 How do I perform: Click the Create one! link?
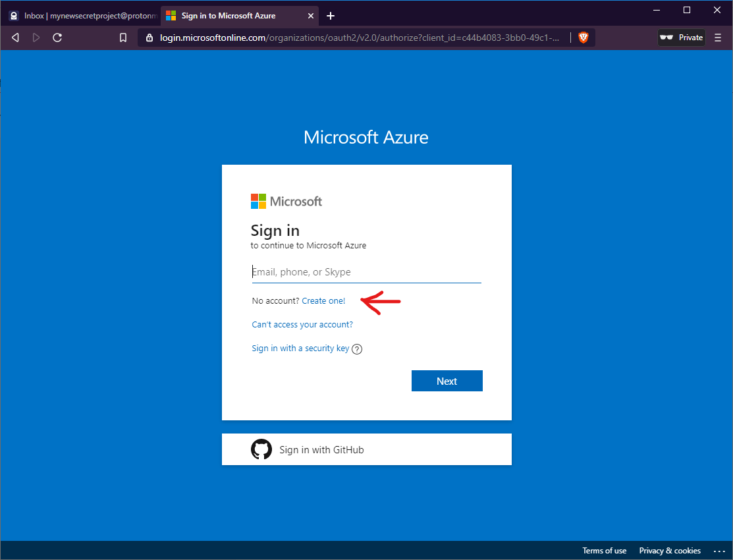(323, 301)
